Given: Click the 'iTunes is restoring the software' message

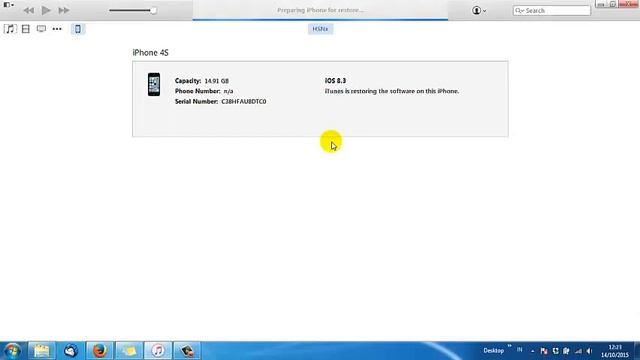Looking at the screenshot, I should [x=392, y=91].
